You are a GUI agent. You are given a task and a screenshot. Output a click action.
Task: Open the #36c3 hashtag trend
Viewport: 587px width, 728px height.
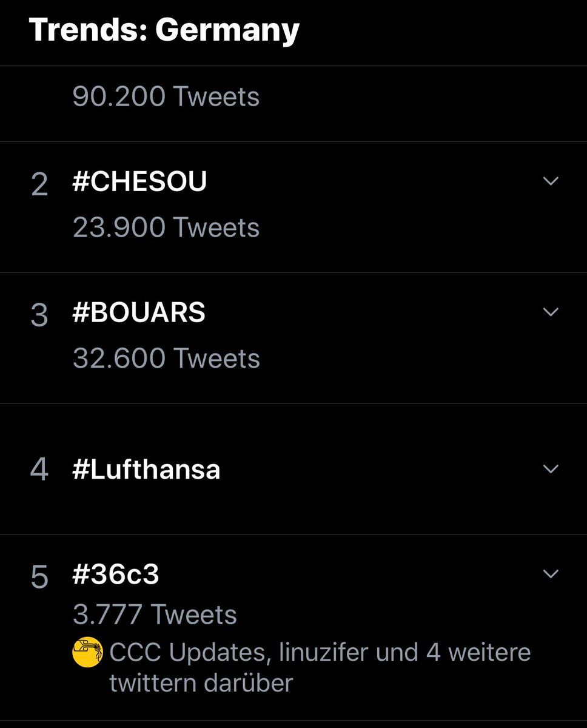click(116, 575)
